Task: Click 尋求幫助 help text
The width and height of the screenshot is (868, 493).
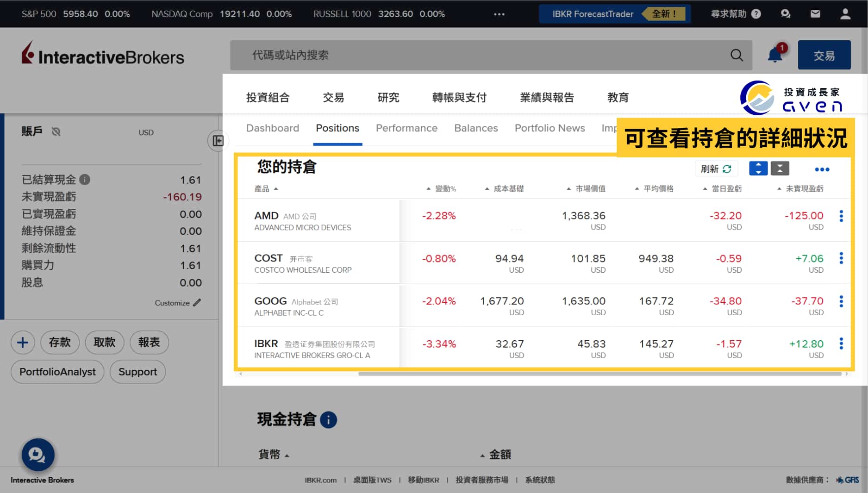Action: click(x=729, y=14)
